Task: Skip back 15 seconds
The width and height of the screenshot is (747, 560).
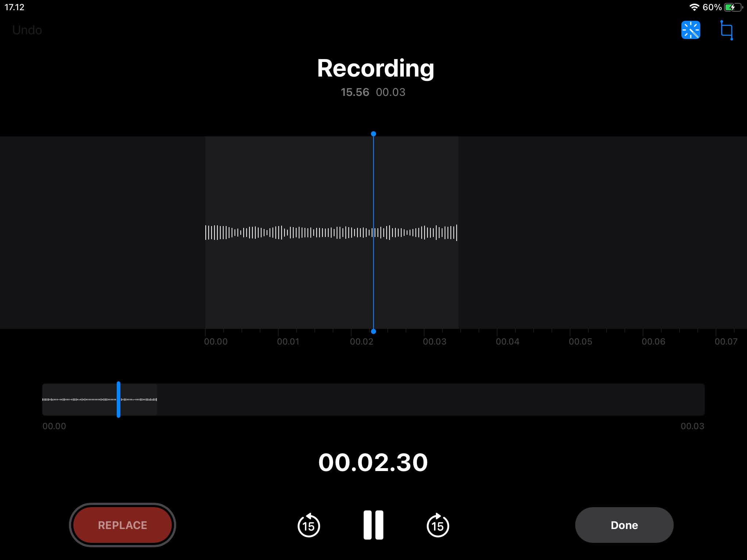Action: click(309, 525)
